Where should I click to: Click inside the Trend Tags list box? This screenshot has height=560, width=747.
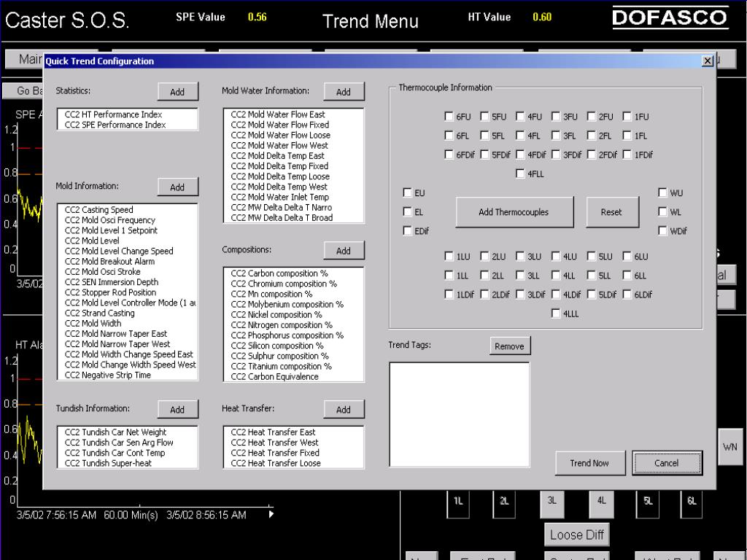(x=460, y=415)
